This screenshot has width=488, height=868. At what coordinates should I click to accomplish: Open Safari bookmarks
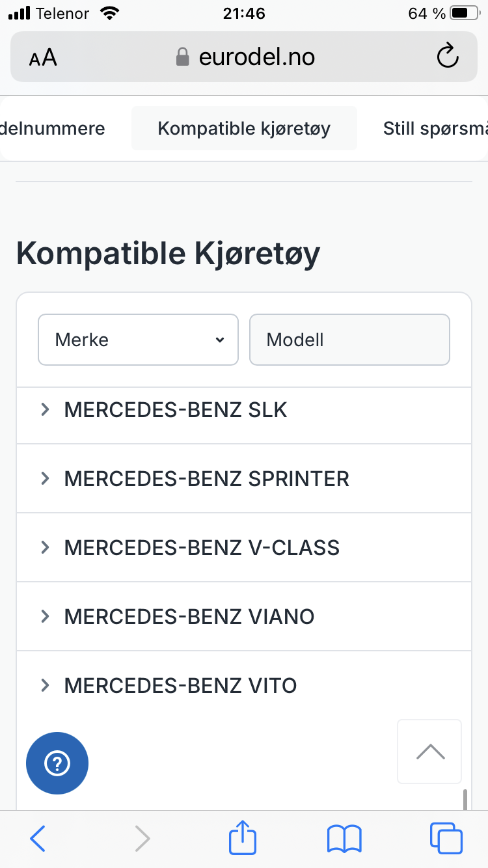pyautogui.click(x=344, y=838)
